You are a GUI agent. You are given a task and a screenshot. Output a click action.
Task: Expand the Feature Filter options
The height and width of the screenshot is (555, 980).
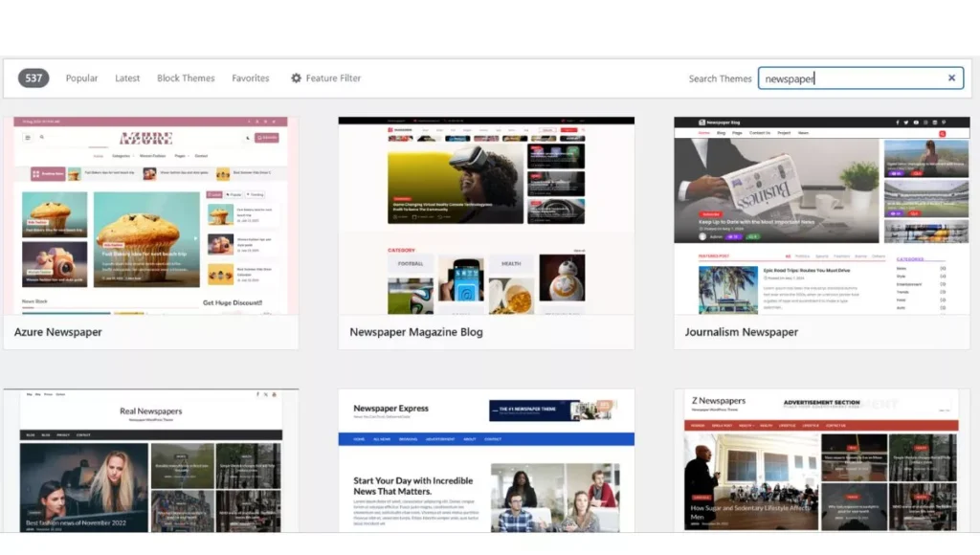pyautogui.click(x=333, y=78)
